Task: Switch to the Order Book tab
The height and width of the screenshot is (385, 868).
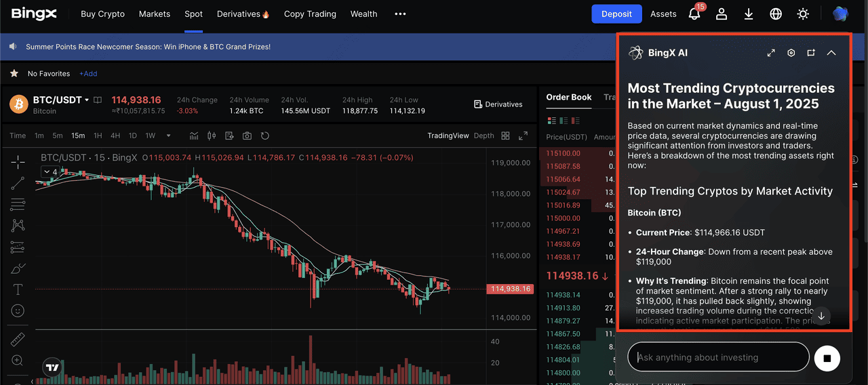Action: 569,97
